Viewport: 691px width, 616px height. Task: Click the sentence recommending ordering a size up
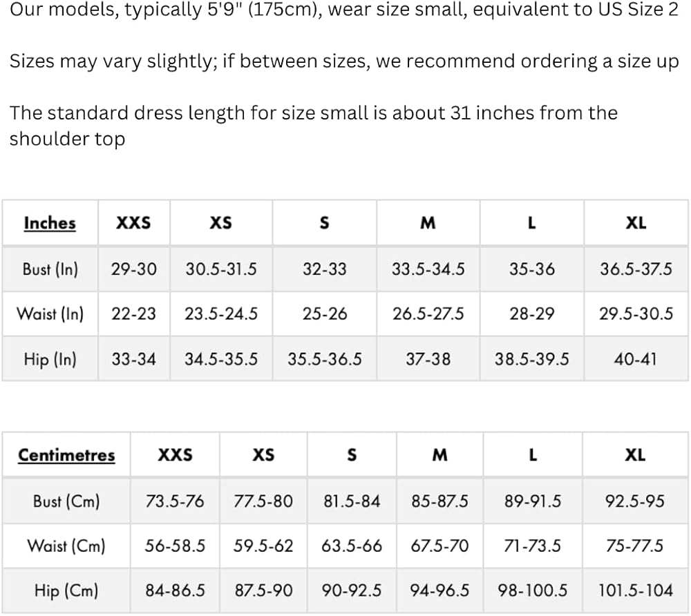(344, 61)
